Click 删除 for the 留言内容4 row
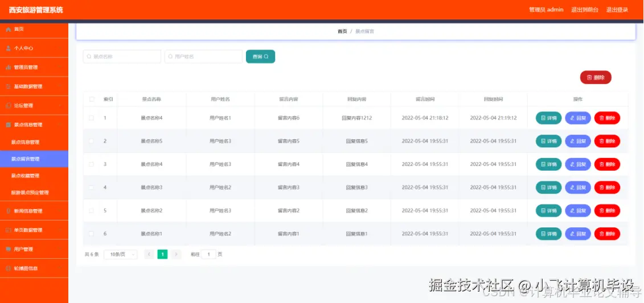Screen dimensions: 644x303 click(x=607, y=164)
